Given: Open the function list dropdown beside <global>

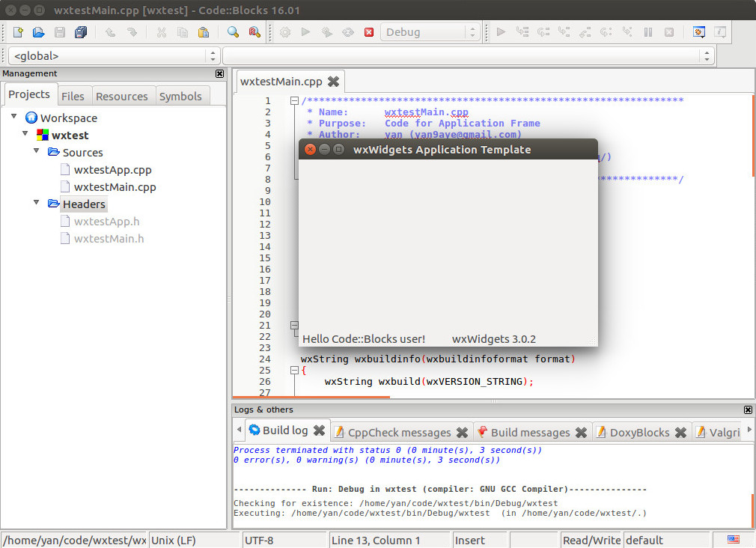Looking at the screenshot, I should pos(469,56).
